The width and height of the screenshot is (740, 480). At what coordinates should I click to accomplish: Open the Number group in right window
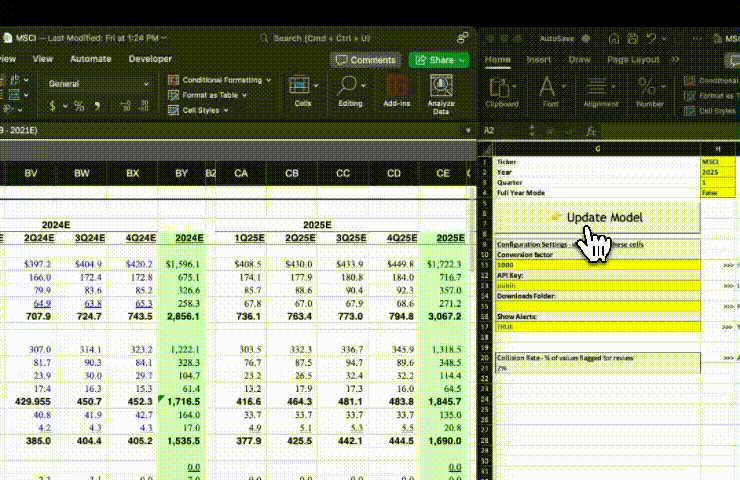point(650,93)
